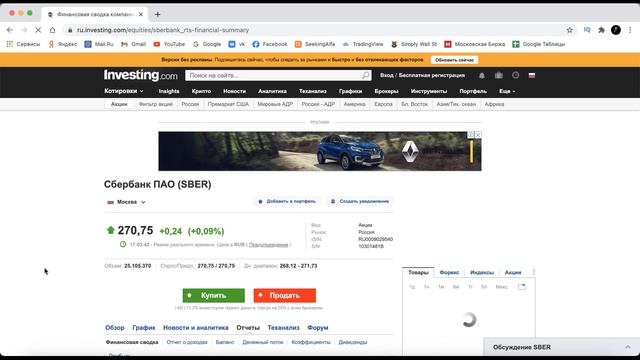Switch to the Обзор tab

[x=115, y=327]
